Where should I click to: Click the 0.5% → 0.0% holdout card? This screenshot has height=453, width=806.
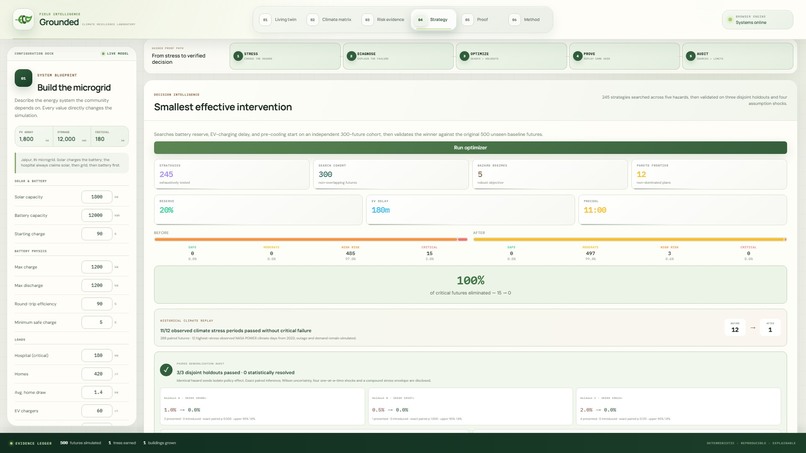[x=470, y=406]
